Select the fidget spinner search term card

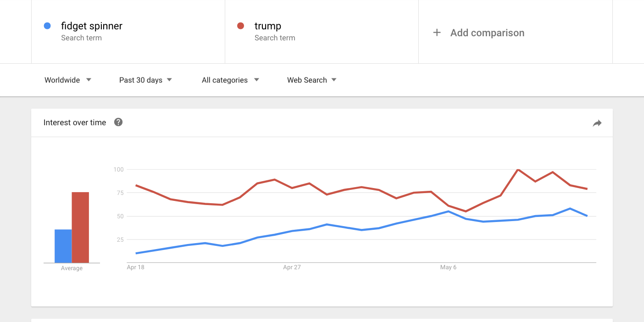tap(128, 31)
